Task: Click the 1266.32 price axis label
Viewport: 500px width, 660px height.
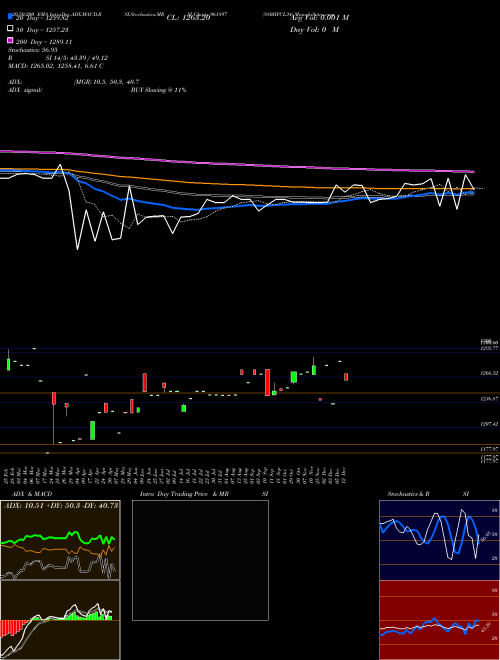Action: point(490,373)
